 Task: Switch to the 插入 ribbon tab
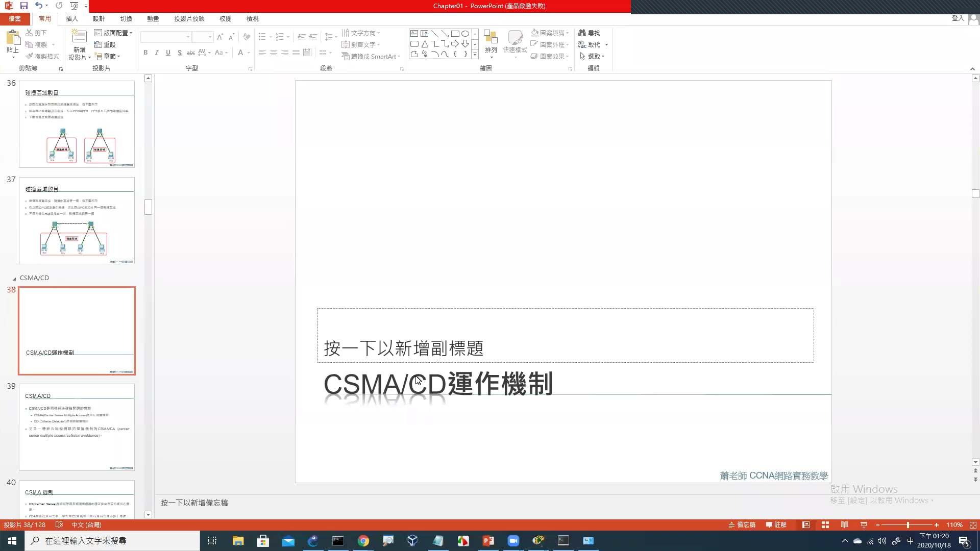71,18
